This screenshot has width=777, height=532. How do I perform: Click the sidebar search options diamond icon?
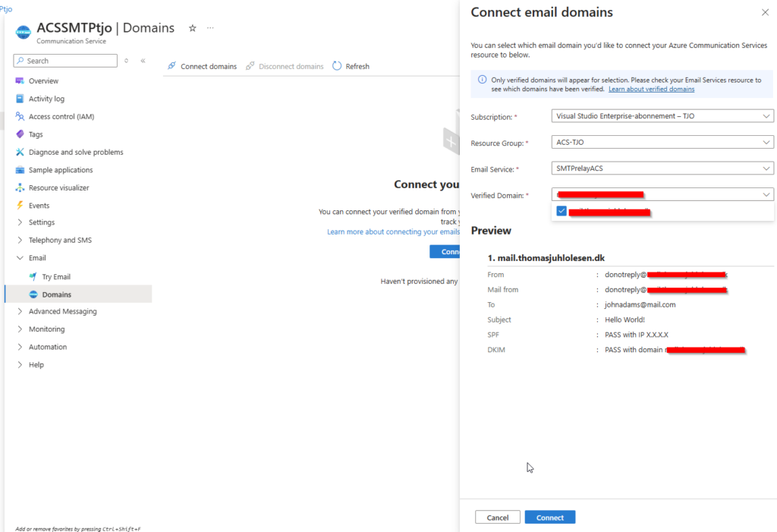pyautogui.click(x=127, y=61)
